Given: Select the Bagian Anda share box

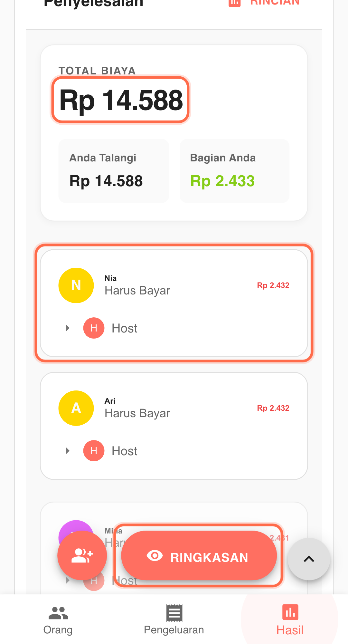Looking at the screenshot, I should click(234, 171).
